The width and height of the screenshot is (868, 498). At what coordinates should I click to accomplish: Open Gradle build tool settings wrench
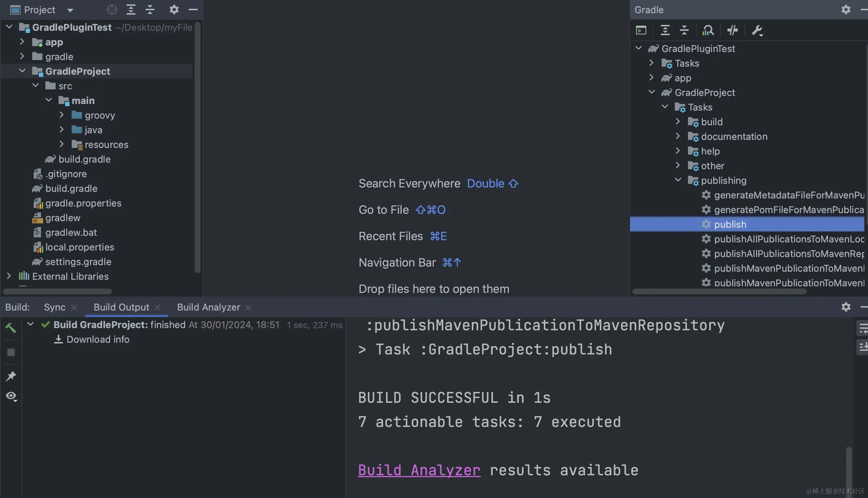[757, 30]
